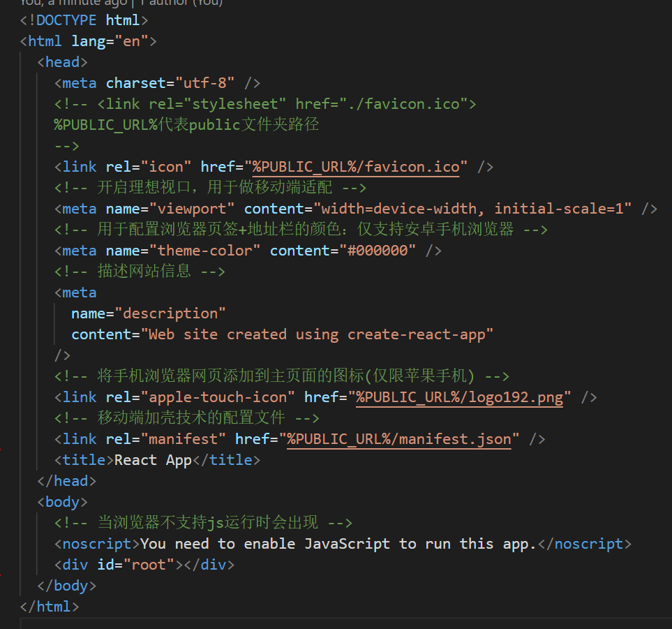
Task: Click the opening <body> tag
Action: click(x=62, y=502)
